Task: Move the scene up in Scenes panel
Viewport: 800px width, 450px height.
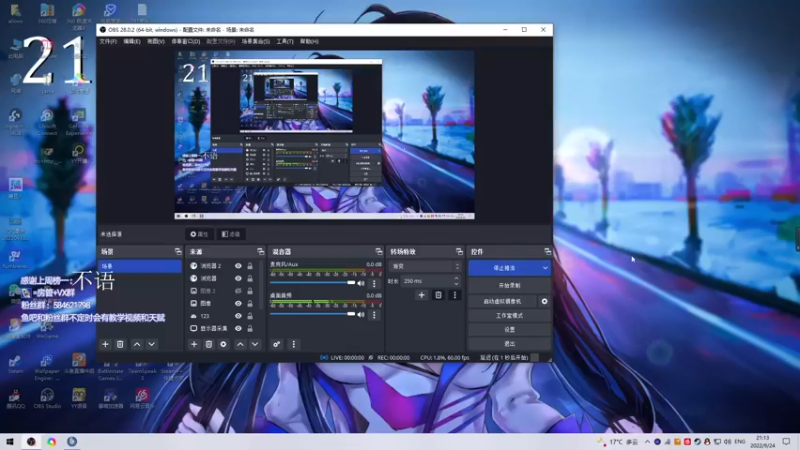Action: pyautogui.click(x=137, y=344)
